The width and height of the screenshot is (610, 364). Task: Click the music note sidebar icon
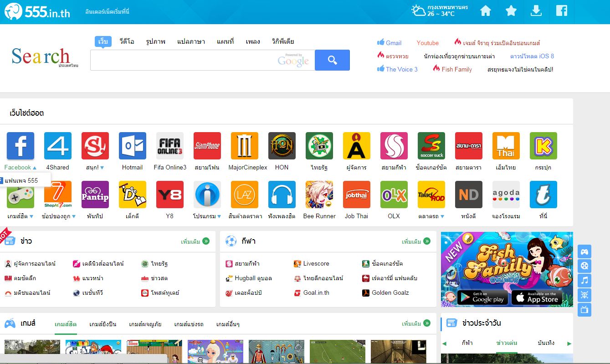point(584,280)
